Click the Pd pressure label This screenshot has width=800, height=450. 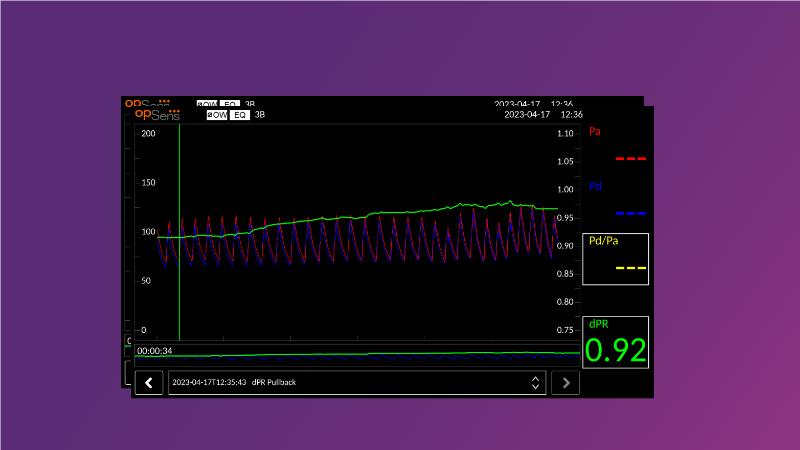tap(595, 186)
